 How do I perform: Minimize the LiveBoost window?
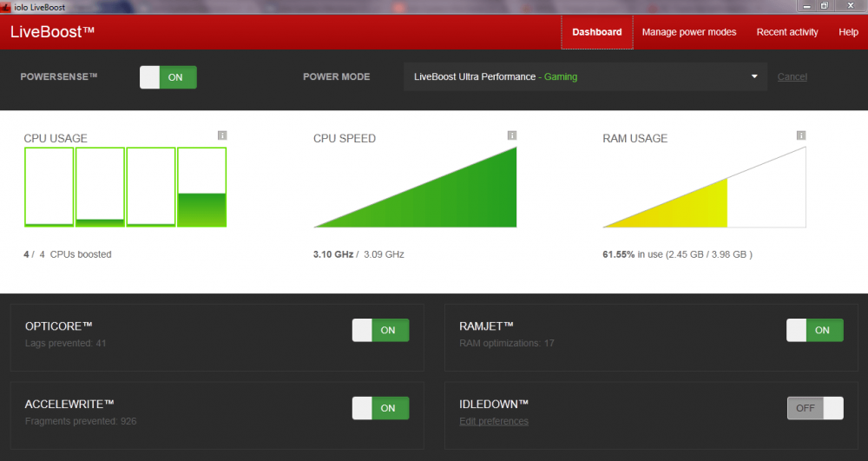806,6
